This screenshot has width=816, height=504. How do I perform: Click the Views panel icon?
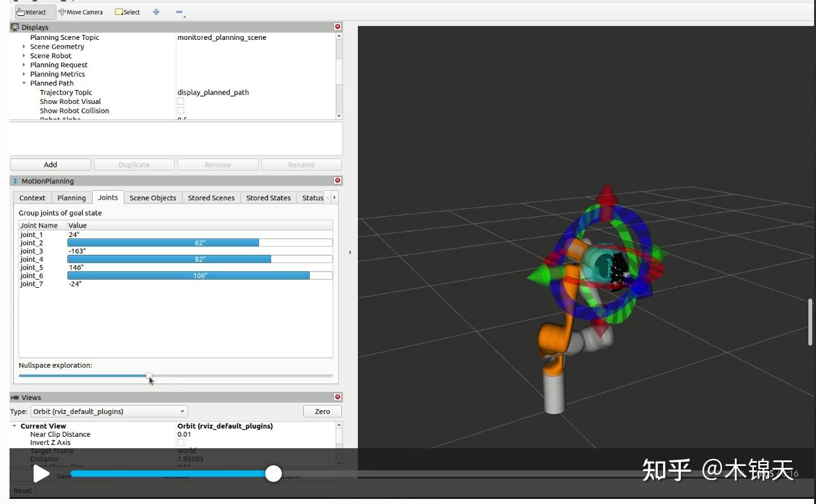14,397
